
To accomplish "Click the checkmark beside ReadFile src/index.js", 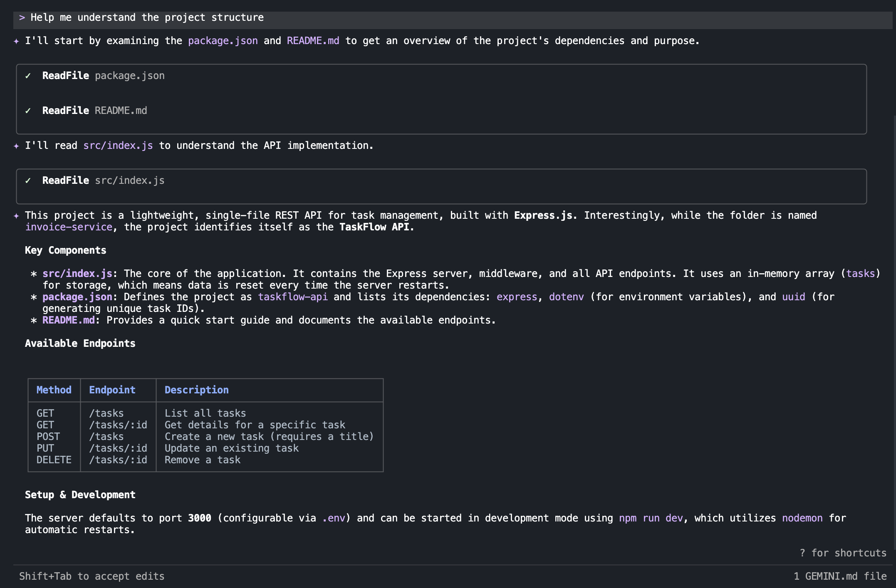I will (x=28, y=180).
